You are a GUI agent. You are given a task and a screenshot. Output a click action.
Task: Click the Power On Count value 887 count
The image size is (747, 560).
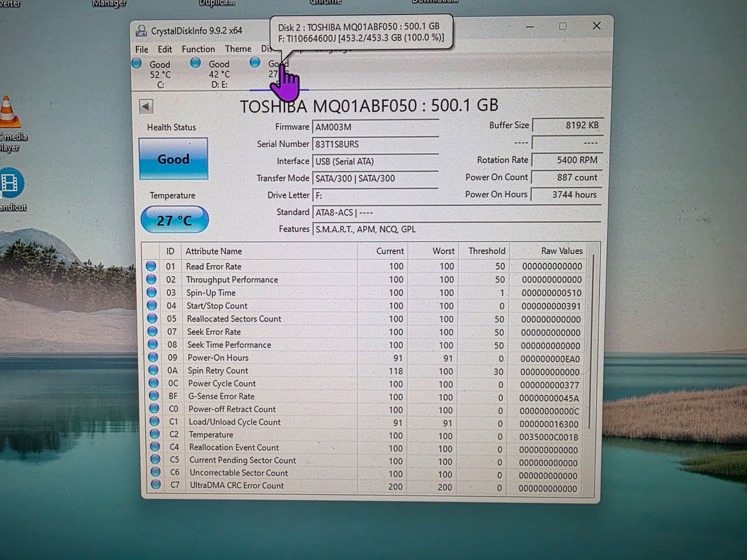pyautogui.click(x=567, y=177)
